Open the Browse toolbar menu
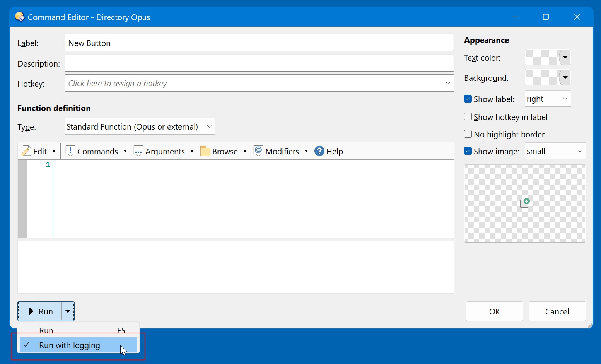Image resolution: width=601 pixels, height=364 pixels. coord(224,151)
